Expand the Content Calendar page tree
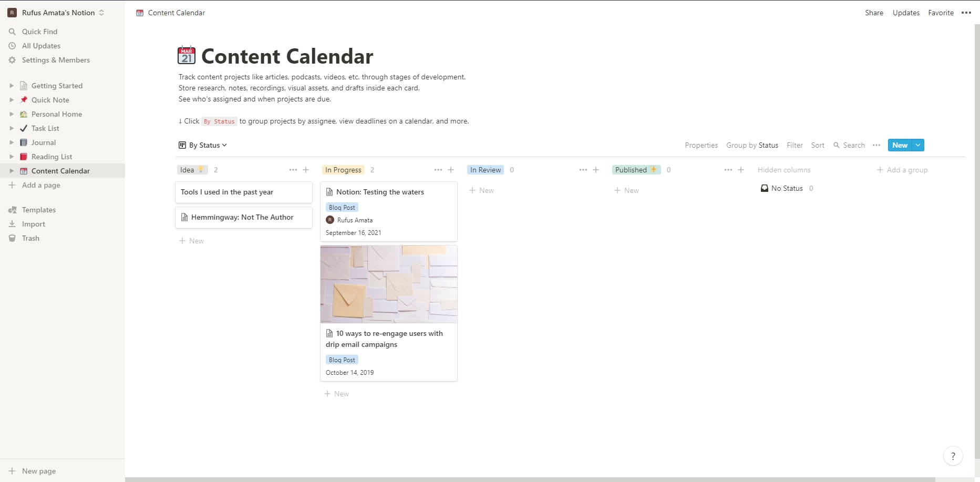Image resolution: width=980 pixels, height=482 pixels. click(12, 171)
